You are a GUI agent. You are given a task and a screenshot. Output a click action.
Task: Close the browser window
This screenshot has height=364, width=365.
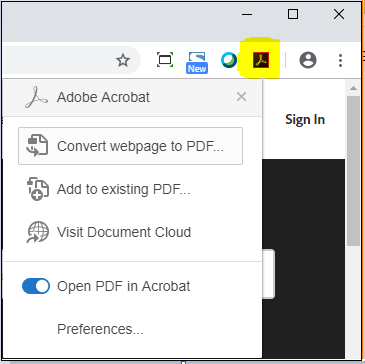(x=339, y=14)
